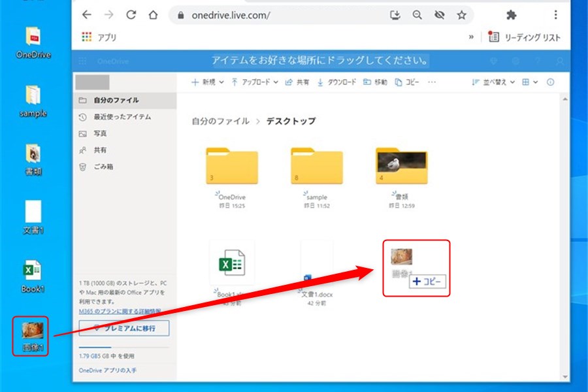
Task: Select 最近使ったアイテム in sidebar
Action: (x=122, y=117)
